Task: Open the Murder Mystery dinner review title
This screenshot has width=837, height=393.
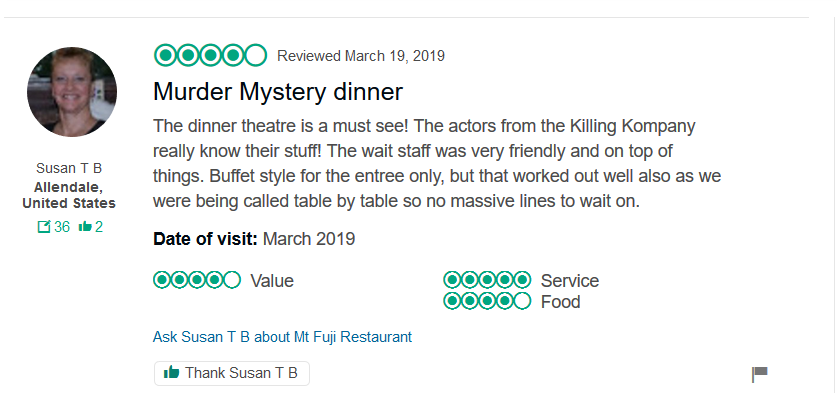Action: click(278, 92)
